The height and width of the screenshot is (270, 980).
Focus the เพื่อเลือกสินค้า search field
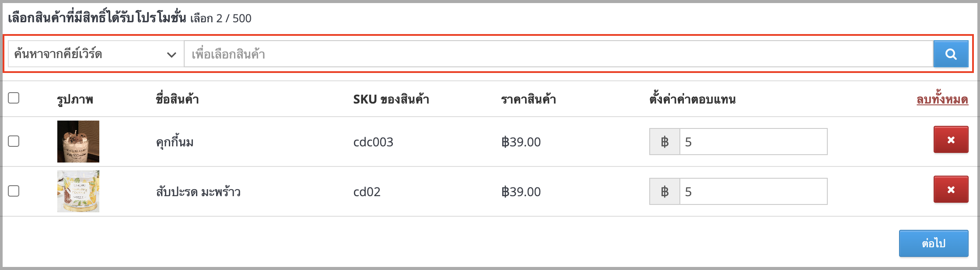point(559,54)
